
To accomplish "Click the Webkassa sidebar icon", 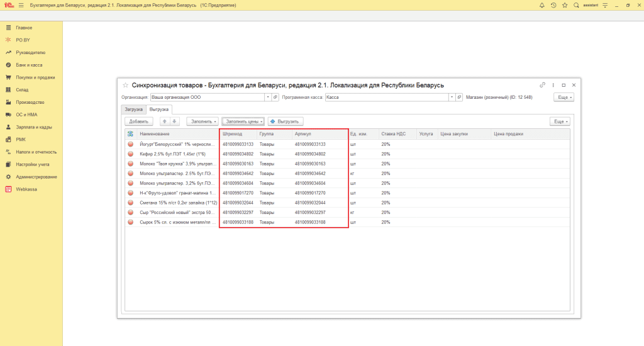I will click(x=8, y=189).
